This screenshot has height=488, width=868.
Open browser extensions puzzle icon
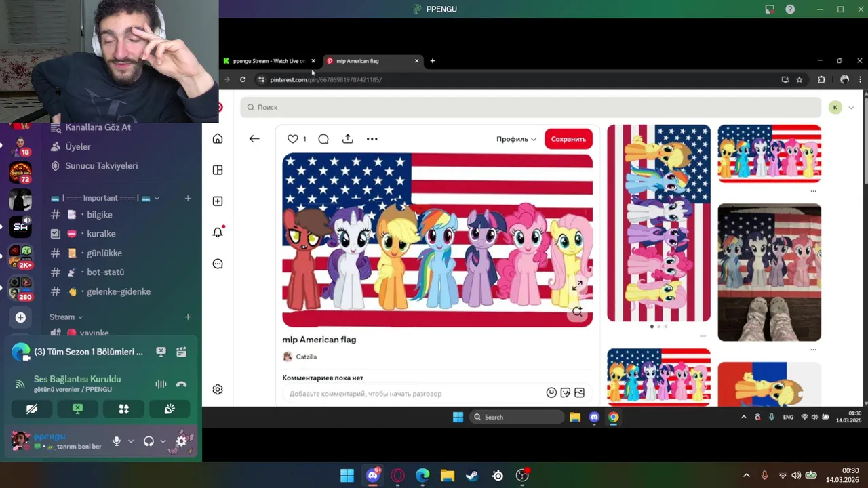click(x=821, y=79)
